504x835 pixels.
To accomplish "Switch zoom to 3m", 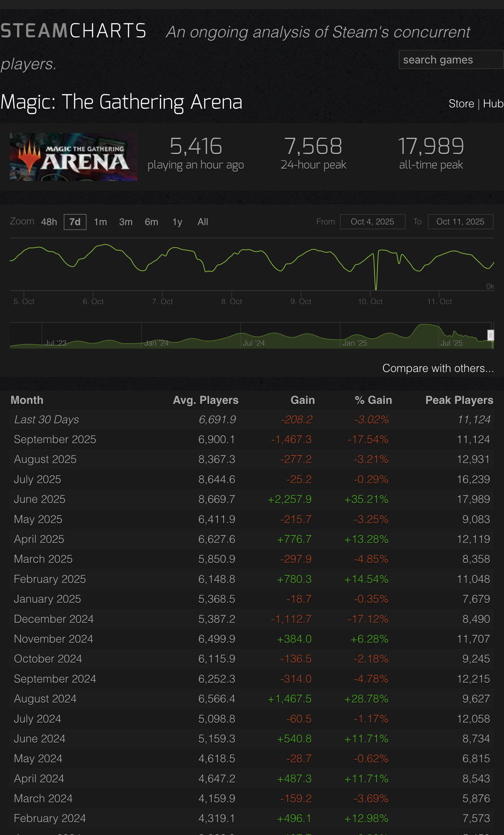I will (x=126, y=222).
